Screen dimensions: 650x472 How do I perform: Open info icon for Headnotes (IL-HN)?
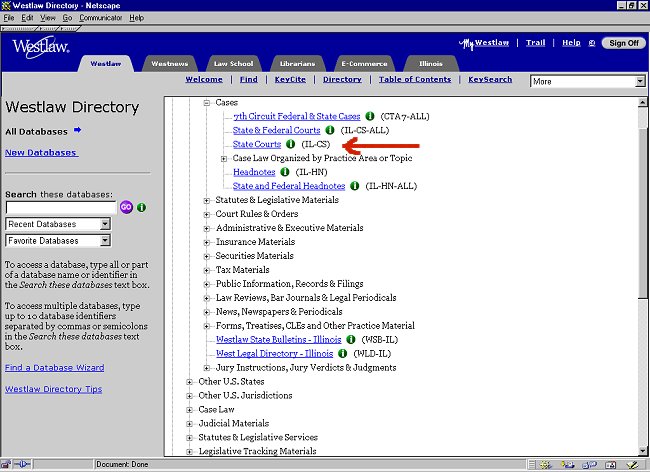[285, 172]
